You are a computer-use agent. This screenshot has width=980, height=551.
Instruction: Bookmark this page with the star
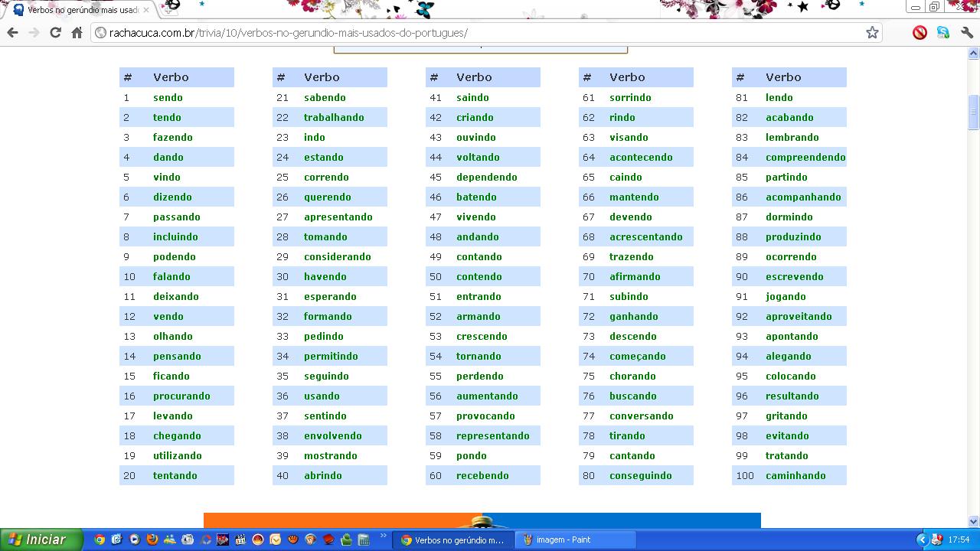[x=872, y=32]
